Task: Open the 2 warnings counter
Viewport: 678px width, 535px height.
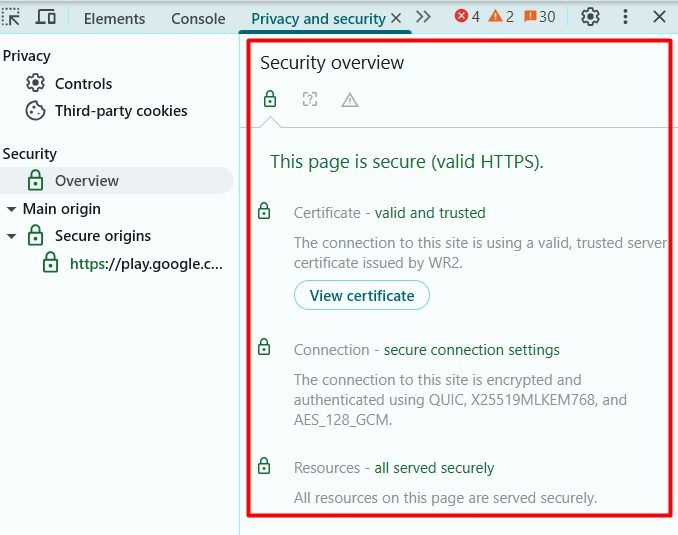Action: tap(501, 16)
